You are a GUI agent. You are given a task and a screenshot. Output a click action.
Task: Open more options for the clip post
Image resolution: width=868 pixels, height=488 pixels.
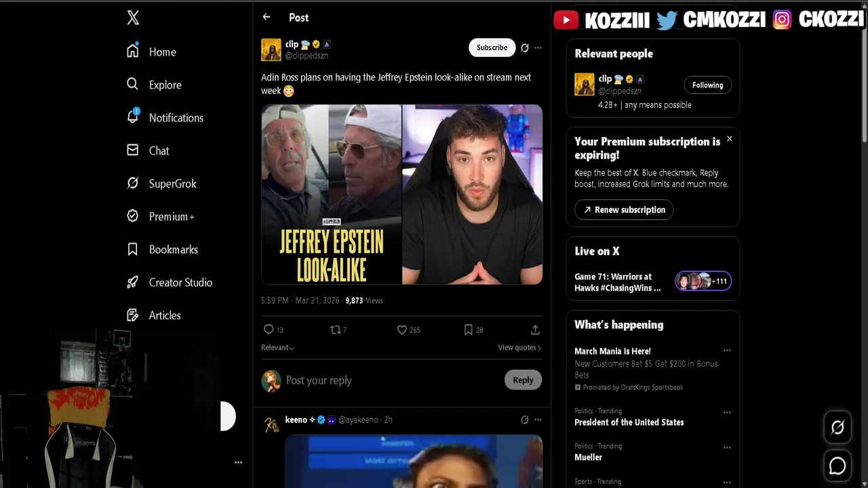click(538, 47)
